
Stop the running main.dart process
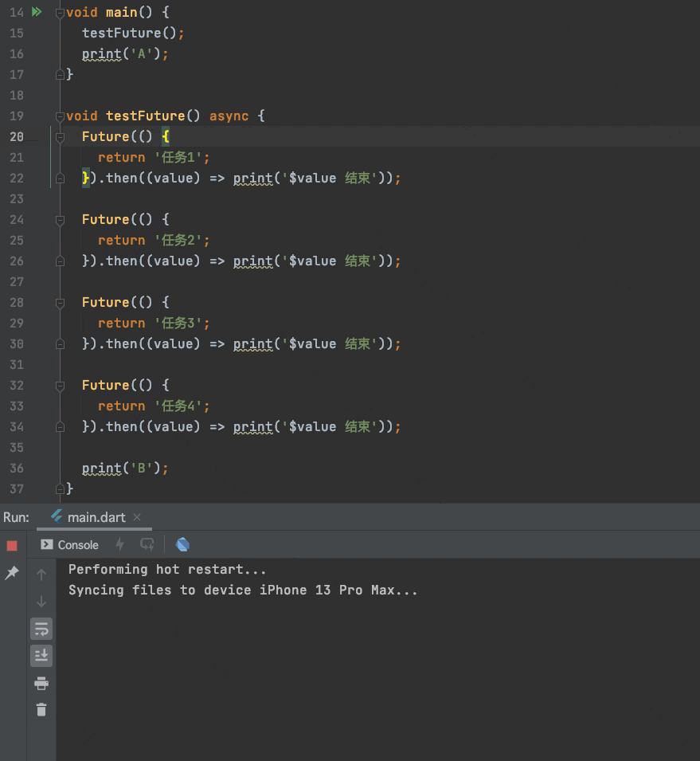pyautogui.click(x=10, y=544)
